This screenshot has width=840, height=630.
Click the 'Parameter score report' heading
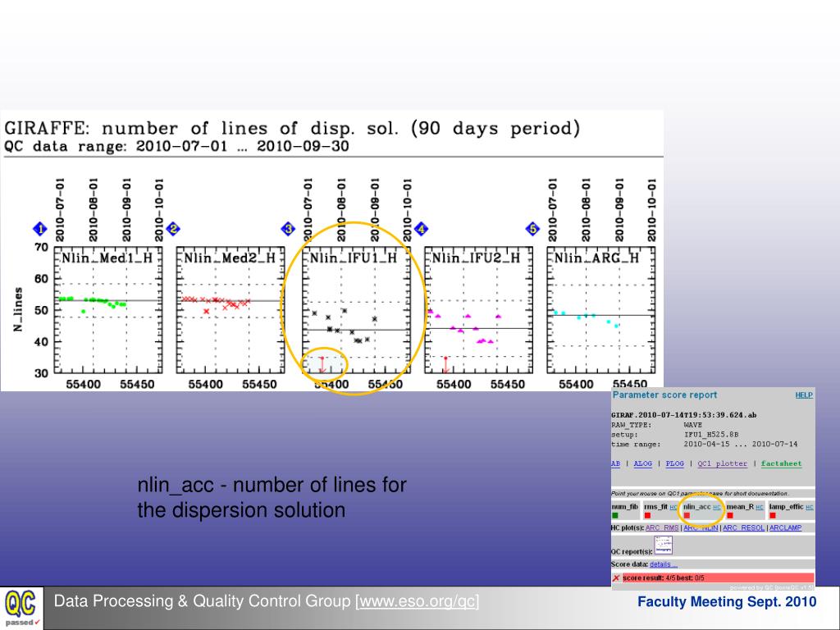664,395
